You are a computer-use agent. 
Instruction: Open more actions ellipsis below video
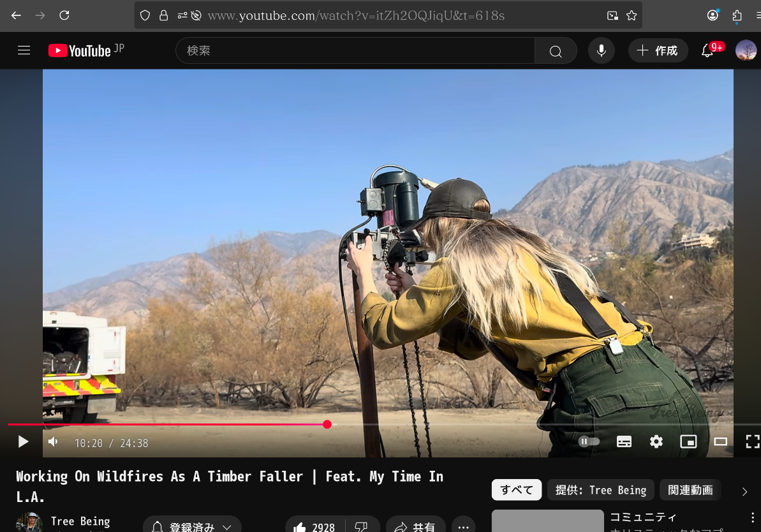click(463, 526)
